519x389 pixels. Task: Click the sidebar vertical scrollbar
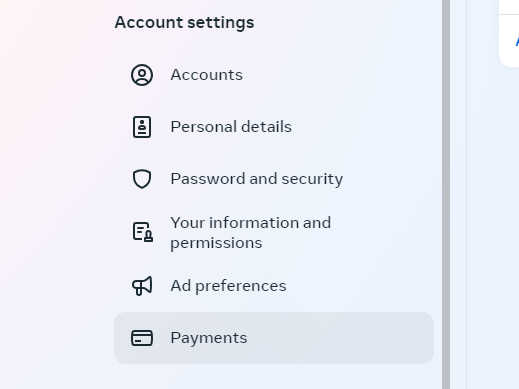pyautogui.click(x=446, y=194)
